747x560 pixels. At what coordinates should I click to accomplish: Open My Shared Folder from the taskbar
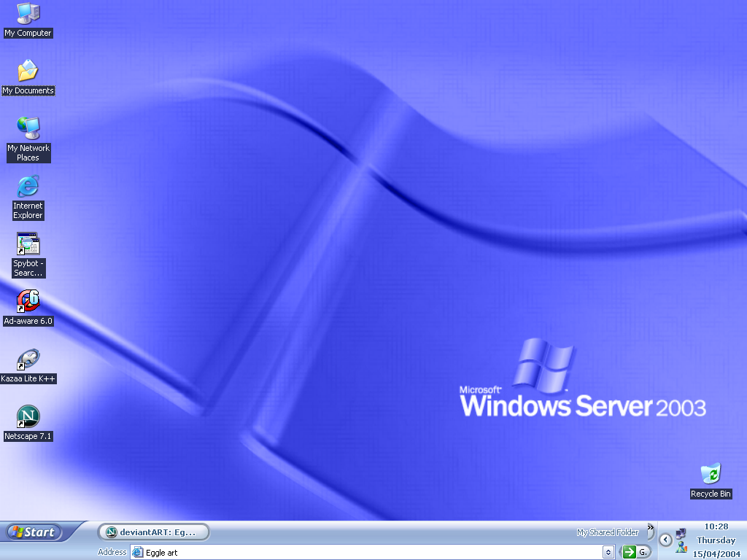[608, 532]
